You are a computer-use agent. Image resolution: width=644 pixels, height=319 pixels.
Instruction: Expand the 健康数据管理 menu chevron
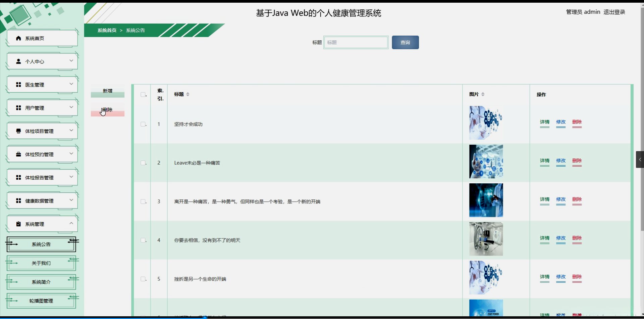pyautogui.click(x=71, y=200)
